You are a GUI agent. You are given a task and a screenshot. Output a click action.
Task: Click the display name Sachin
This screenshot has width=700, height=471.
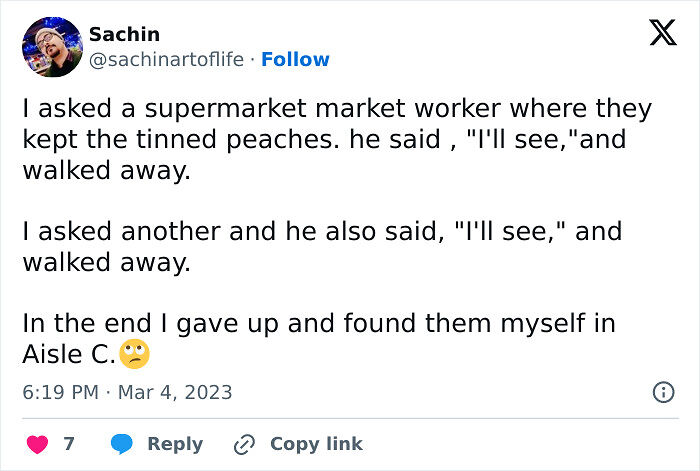pyautogui.click(x=124, y=34)
